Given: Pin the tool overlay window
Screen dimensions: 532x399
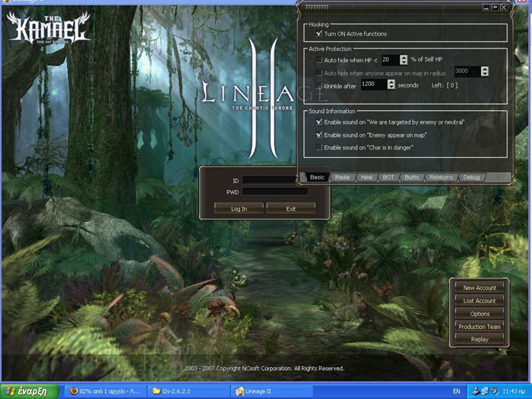Looking at the screenshot, I should (495, 7).
